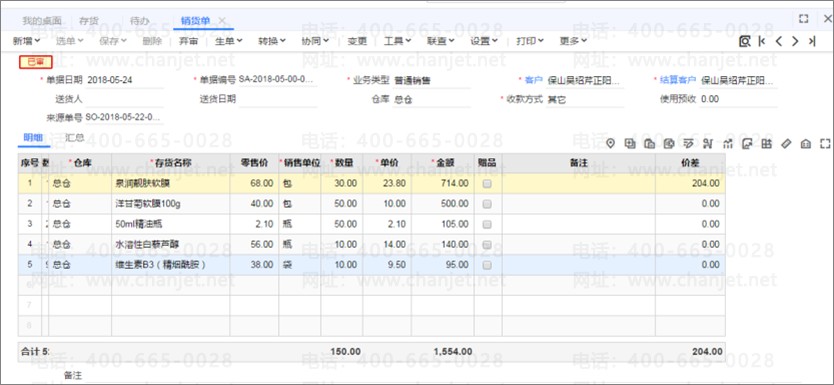Open the 选单 dropdown menu
The image size is (834, 385).
click(x=70, y=41)
